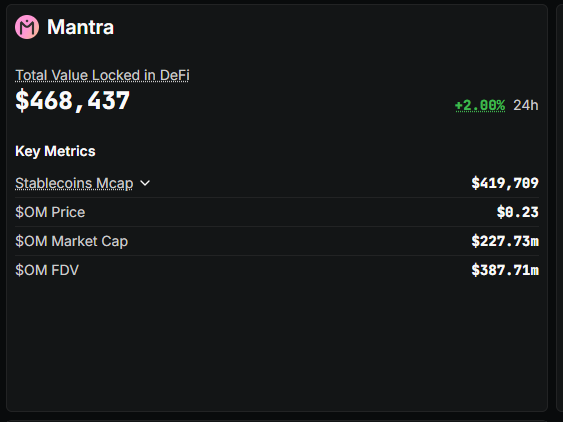Expand the Stablecoins Mcap chevron arrow

145,183
